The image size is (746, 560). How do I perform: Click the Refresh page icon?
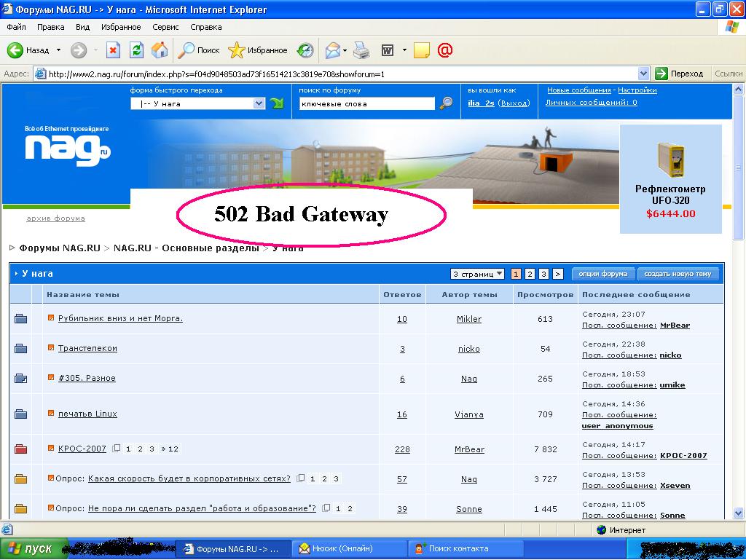click(x=136, y=50)
